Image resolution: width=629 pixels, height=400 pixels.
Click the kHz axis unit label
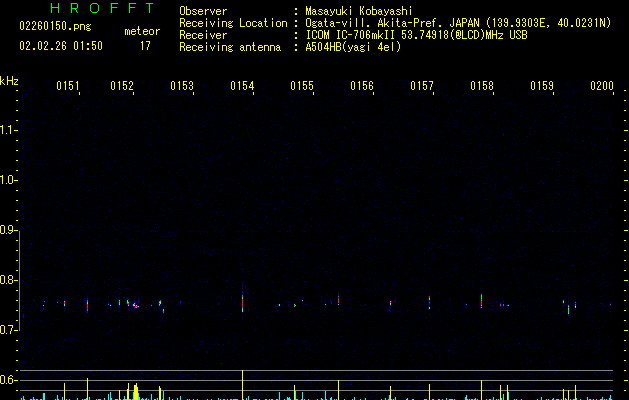point(9,81)
